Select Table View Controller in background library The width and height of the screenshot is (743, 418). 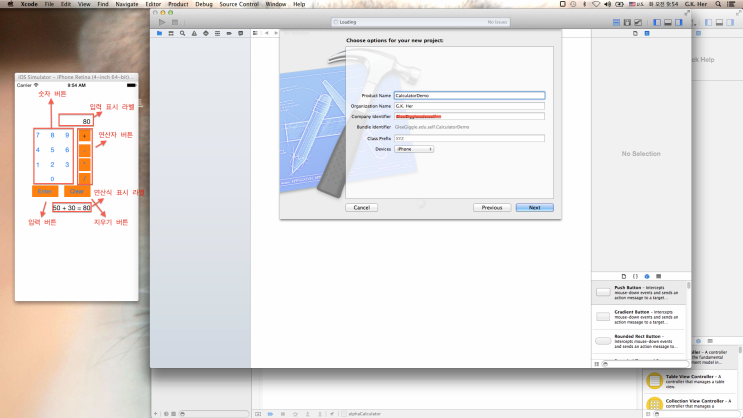click(x=690, y=381)
